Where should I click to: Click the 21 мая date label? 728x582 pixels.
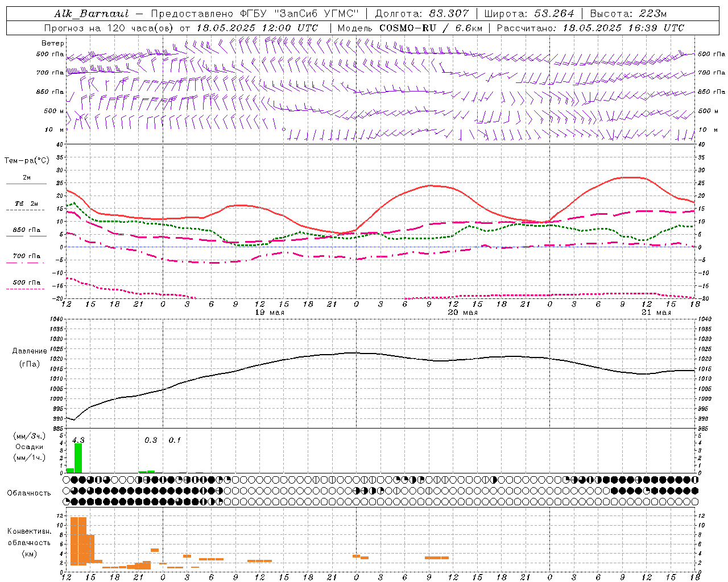pyautogui.click(x=656, y=313)
